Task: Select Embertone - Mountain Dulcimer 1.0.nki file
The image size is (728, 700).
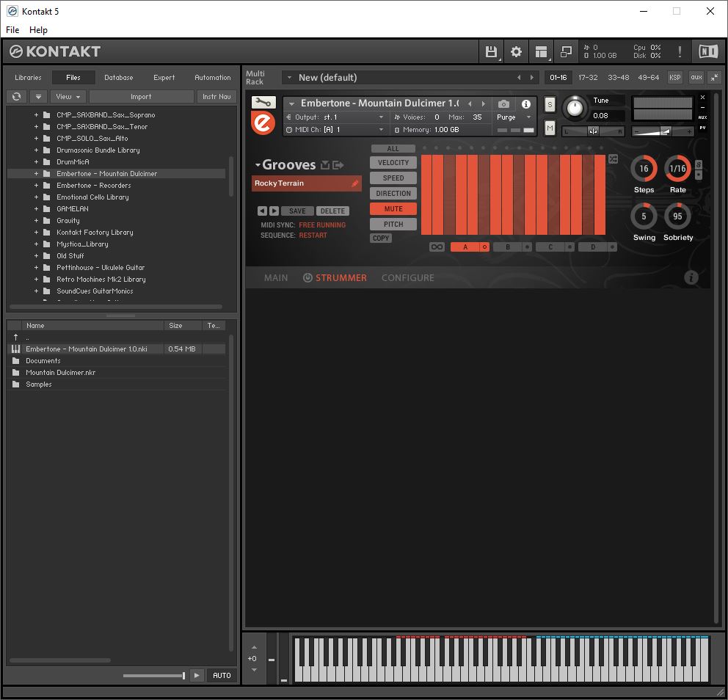Action: 117,349
